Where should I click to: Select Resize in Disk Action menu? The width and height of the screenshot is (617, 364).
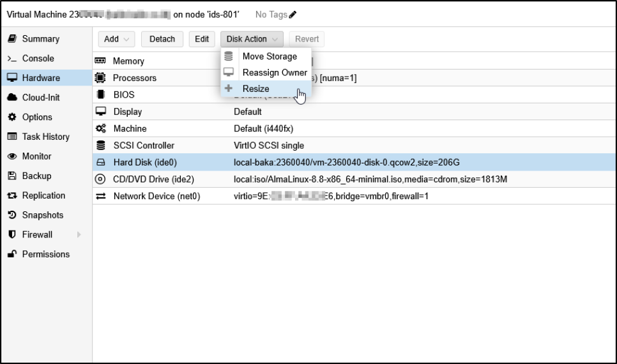pos(255,89)
